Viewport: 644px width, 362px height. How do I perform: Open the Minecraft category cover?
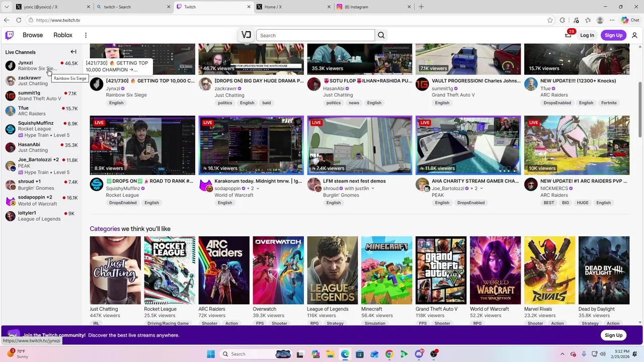point(386,270)
